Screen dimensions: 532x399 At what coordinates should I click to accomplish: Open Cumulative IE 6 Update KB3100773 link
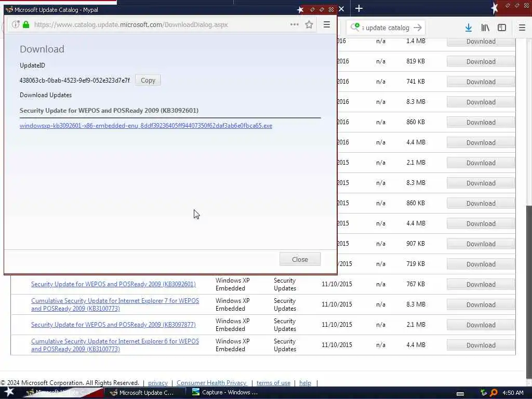[x=115, y=345]
